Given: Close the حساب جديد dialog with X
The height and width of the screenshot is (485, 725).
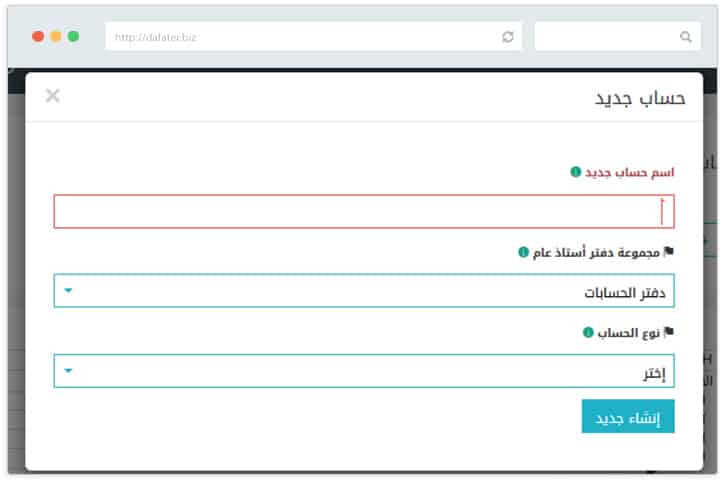Looking at the screenshot, I should (53, 96).
